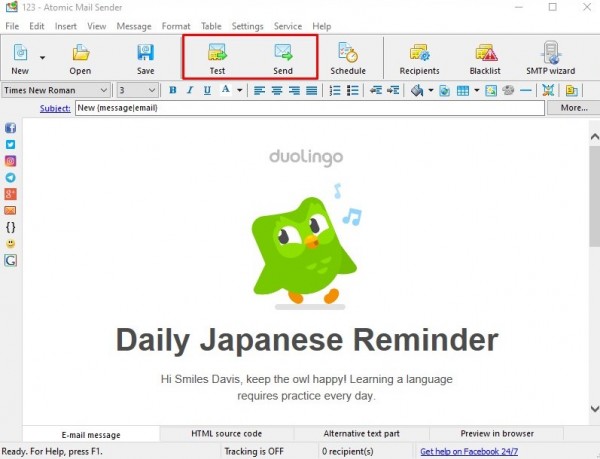Toggle italic formatting
This screenshot has height=459, width=600.
190,90
